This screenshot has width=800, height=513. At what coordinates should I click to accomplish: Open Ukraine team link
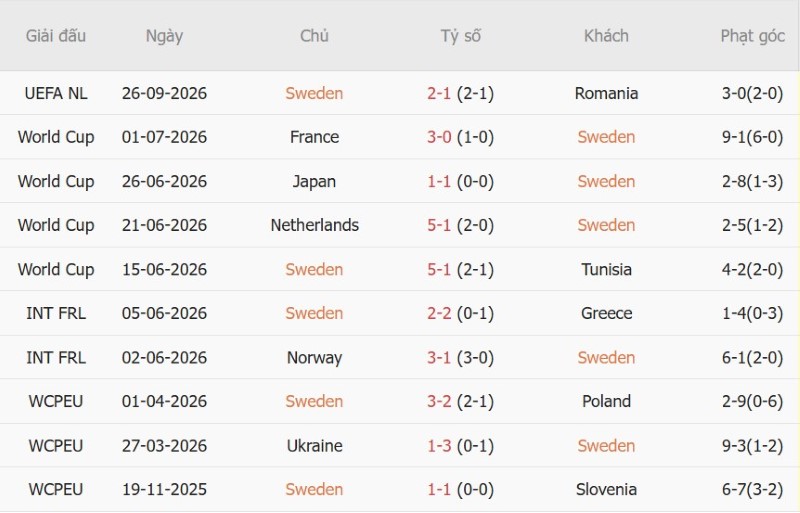click(x=314, y=446)
